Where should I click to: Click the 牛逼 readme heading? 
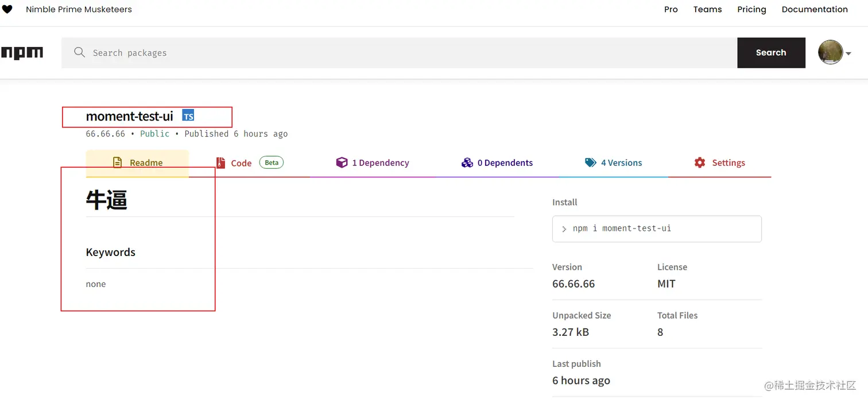point(107,200)
